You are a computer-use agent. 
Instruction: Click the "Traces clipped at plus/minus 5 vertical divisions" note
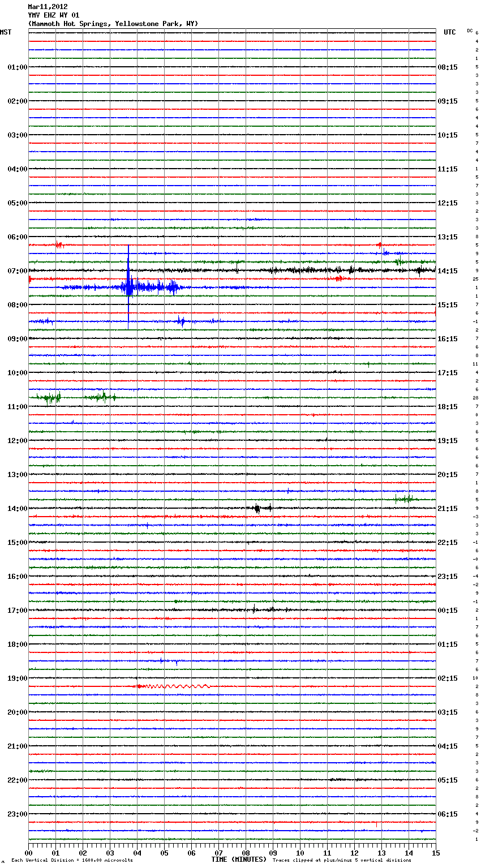tap(342, 860)
